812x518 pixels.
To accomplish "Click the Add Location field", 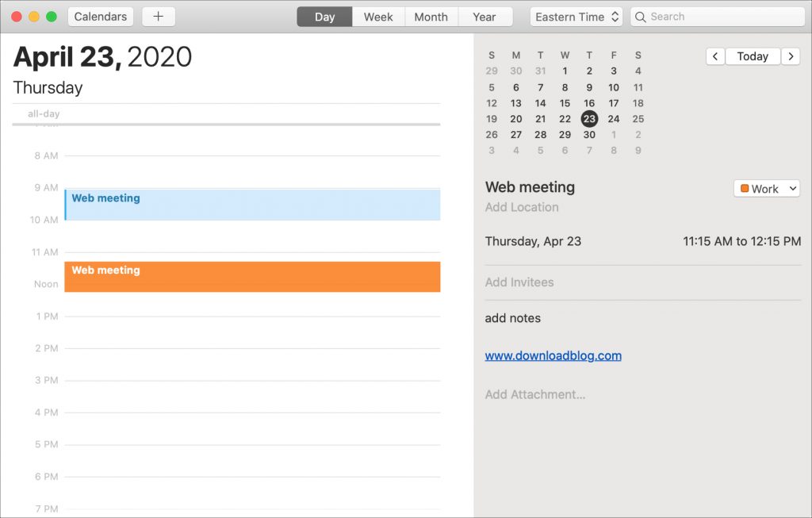I will click(x=521, y=207).
